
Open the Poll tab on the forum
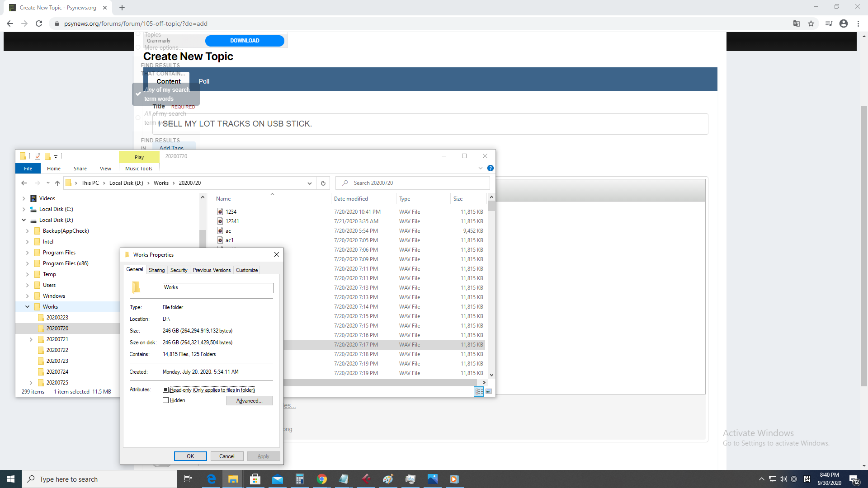[x=204, y=81]
